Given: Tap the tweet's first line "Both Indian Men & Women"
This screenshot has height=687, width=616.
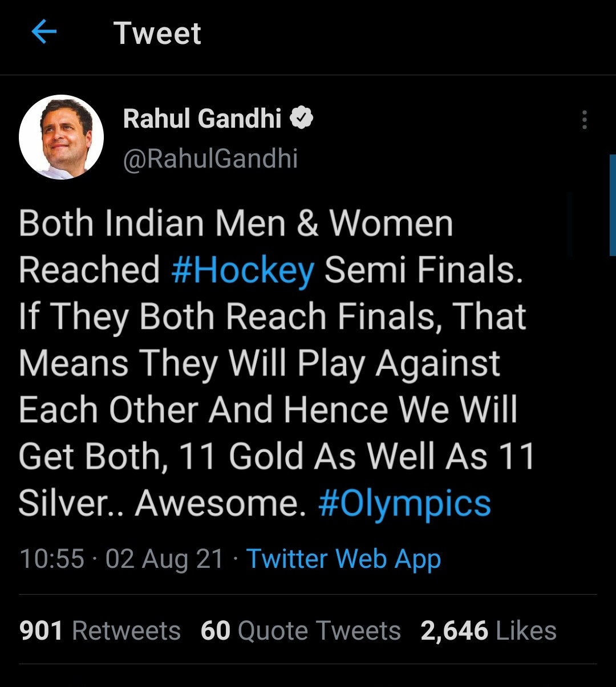Looking at the screenshot, I should click(236, 223).
